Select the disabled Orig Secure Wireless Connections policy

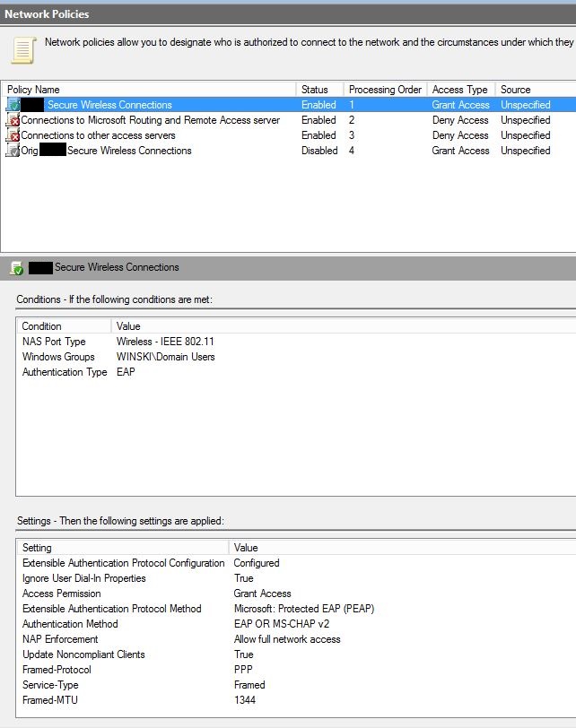[106, 151]
